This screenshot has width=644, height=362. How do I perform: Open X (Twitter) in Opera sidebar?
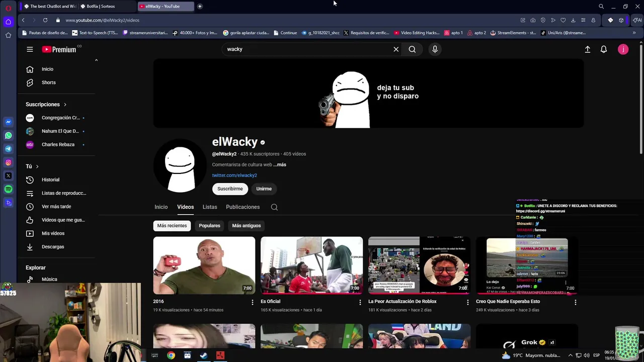[8, 176]
